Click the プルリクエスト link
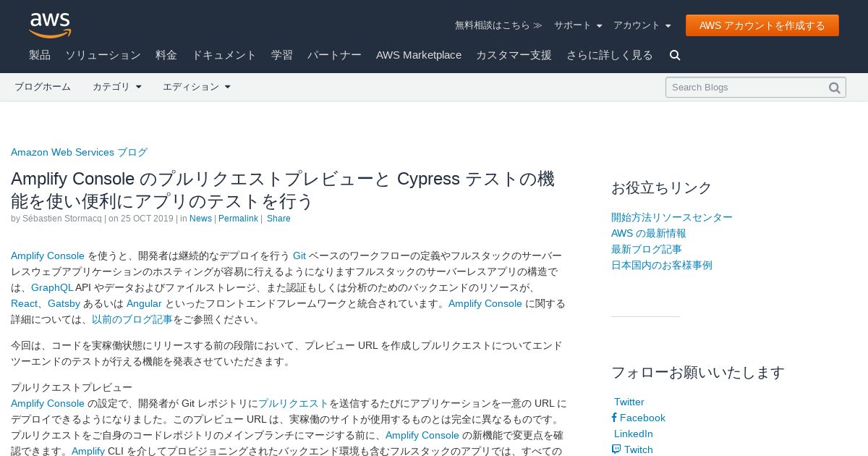 click(x=294, y=403)
